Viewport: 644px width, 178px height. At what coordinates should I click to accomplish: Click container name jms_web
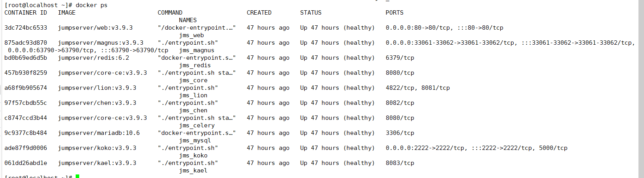[191, 35]
